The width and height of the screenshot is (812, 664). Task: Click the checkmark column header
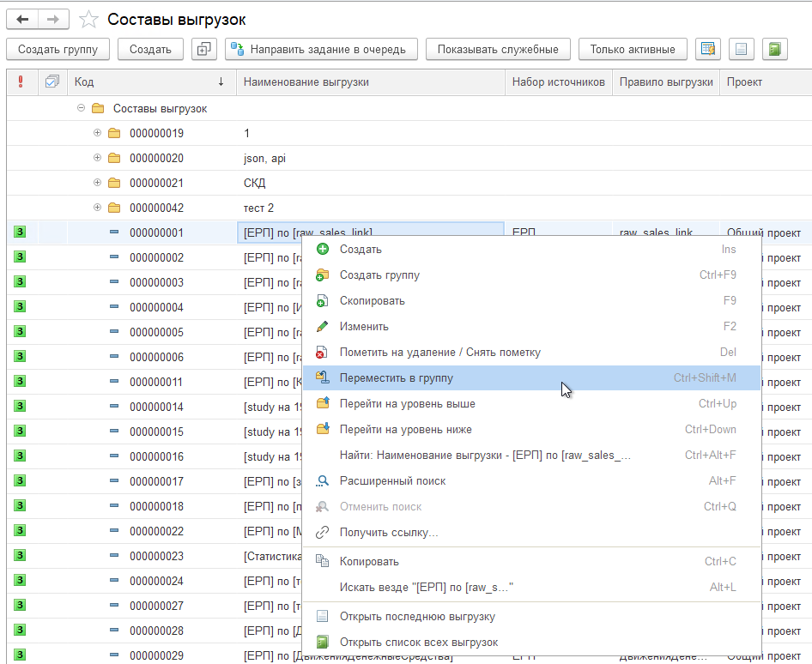pyautogui.click(x=52, y=82)
